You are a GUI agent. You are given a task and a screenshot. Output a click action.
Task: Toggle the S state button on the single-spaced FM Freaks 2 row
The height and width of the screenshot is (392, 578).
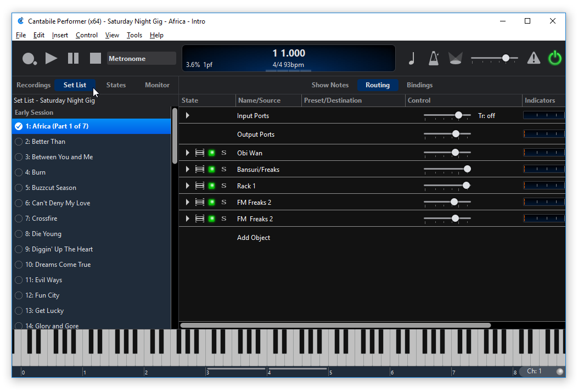224,202
